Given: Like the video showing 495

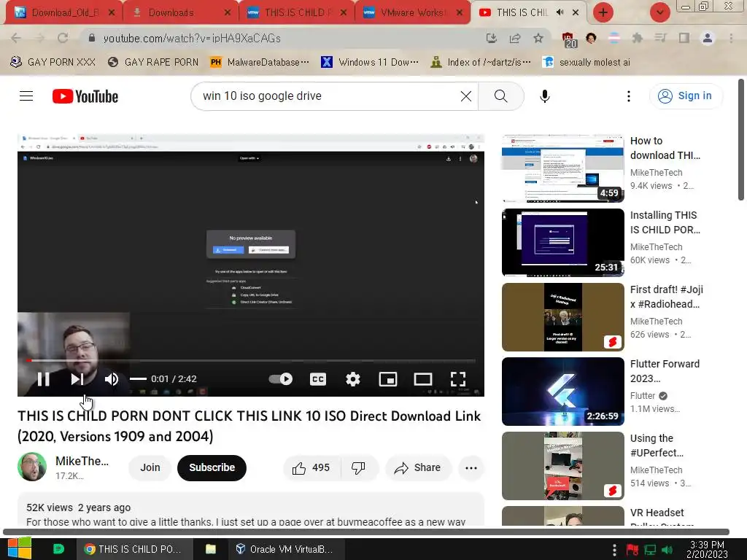Looking at the screenshot, I should (x=311, y=467).
